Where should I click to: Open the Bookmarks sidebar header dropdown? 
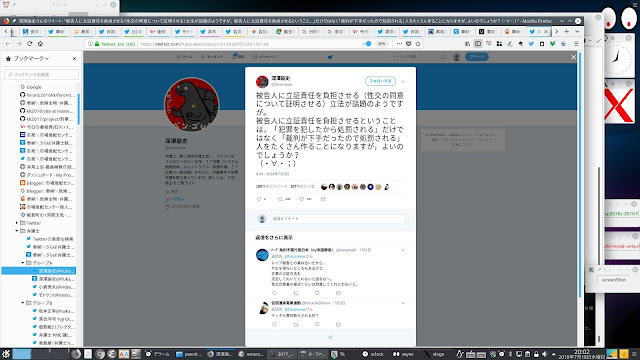(31, 59)
